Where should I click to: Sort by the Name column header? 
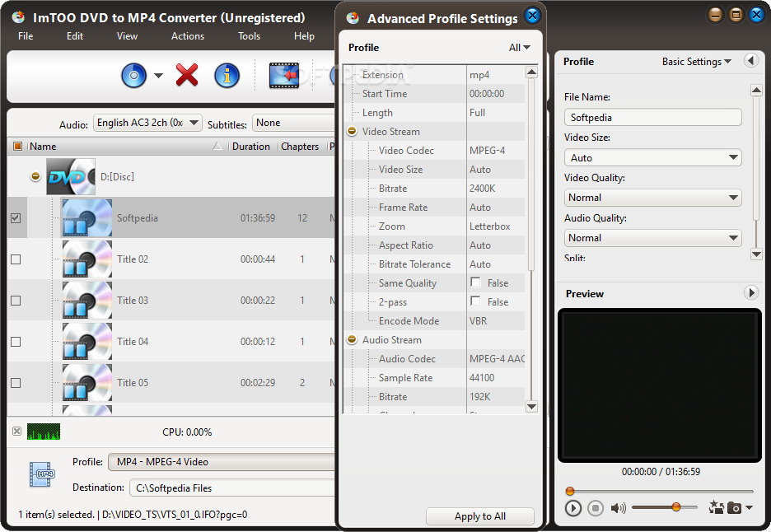click(126, 146)
